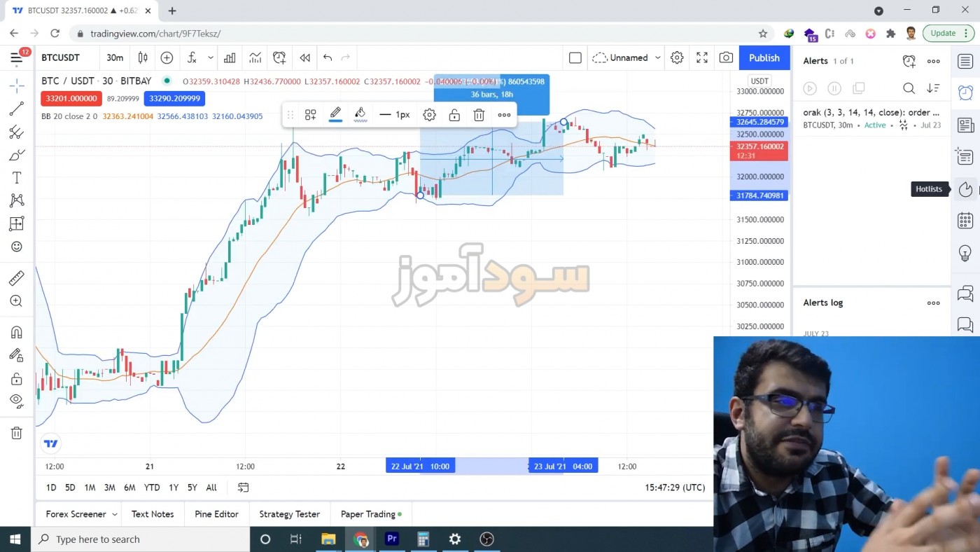Open the candlestick chart style selector

[143, 57]
